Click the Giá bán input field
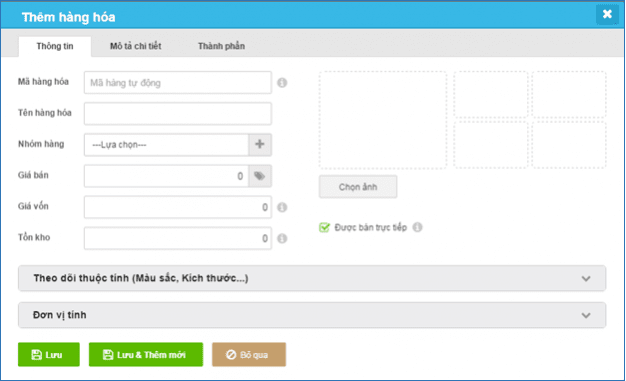 point(166,176)
